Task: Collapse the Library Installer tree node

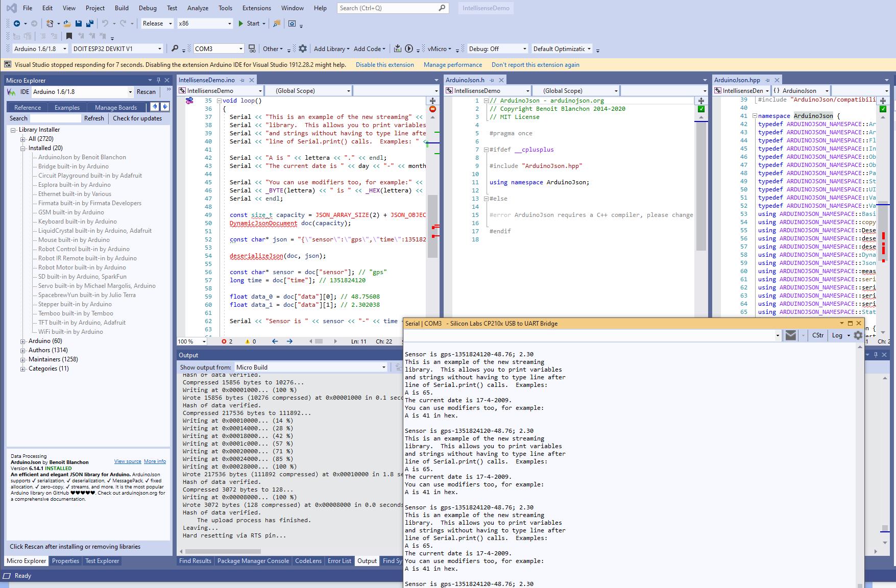Action: 13,130
